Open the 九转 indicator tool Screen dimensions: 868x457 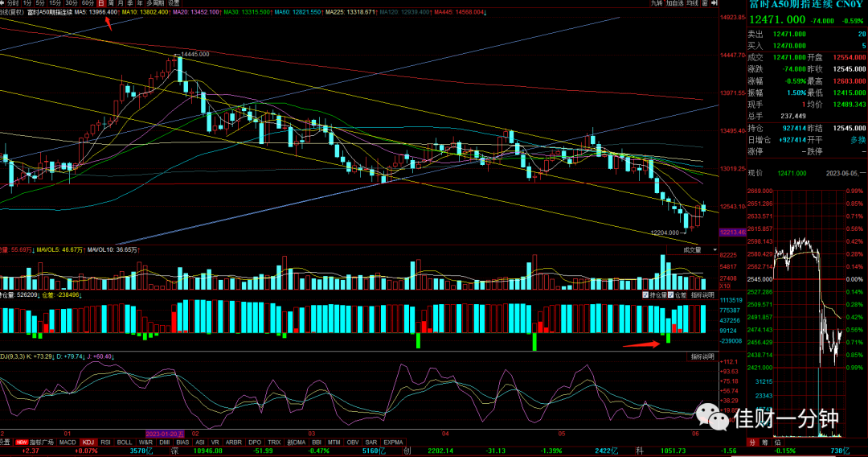tap(657, 3)
